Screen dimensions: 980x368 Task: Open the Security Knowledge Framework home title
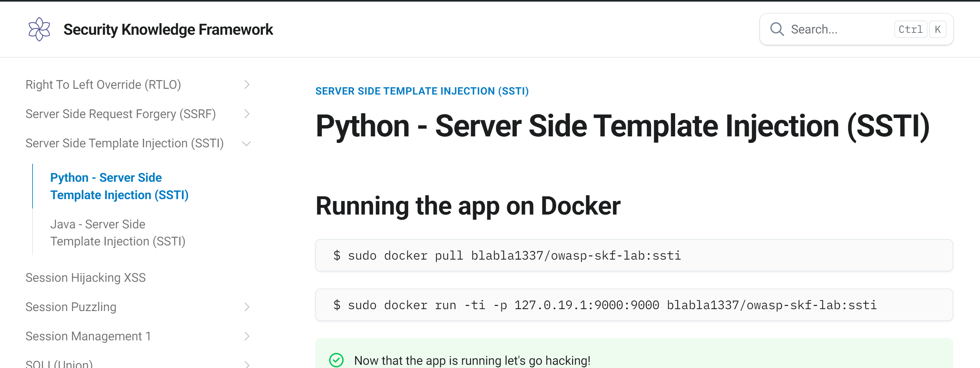tap(168, 29)
